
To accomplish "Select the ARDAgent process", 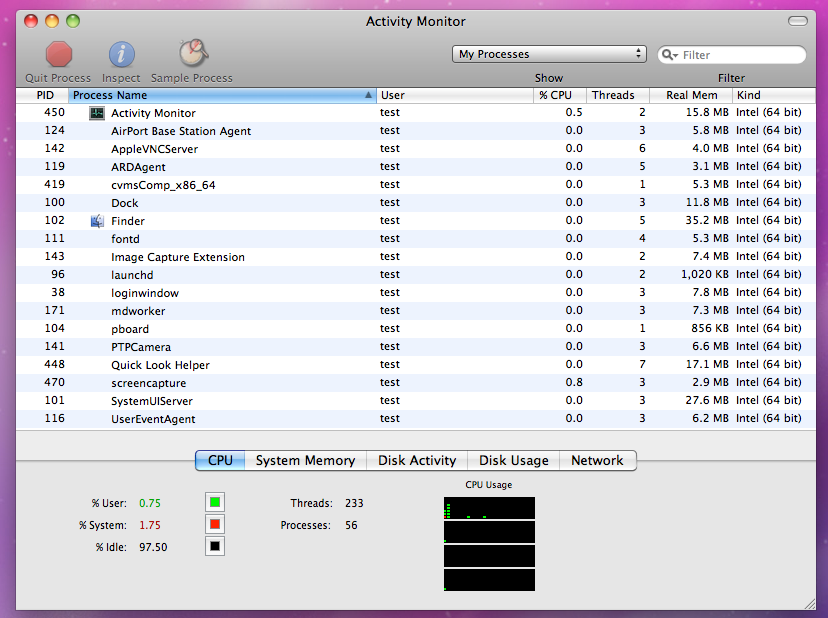I will [x=416, y=167].
